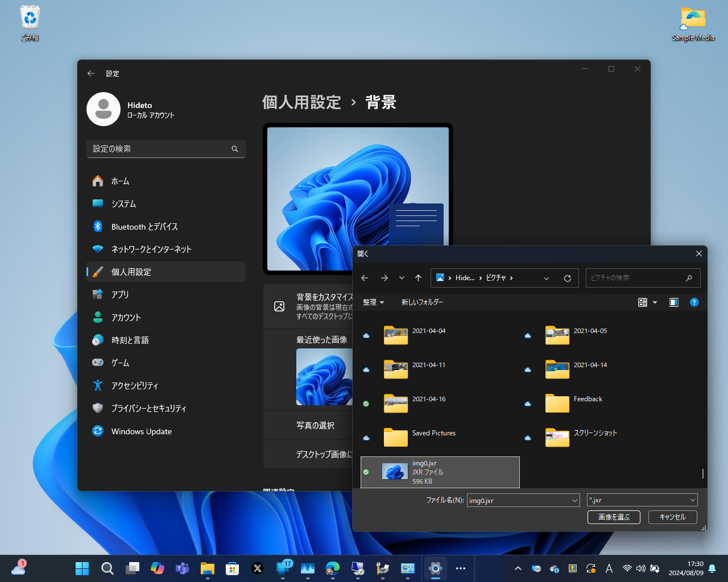Toggle the preview pane in the Open dialog
Screen dimensions: 728x582
(674, 302)
